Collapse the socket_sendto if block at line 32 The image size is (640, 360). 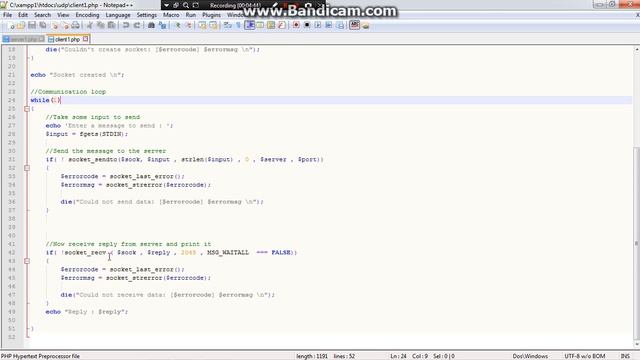pos(27,168)
